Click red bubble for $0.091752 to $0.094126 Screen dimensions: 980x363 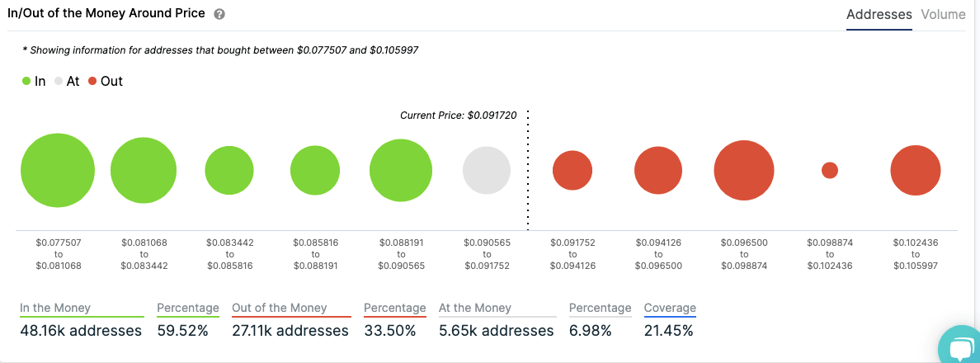(x=572, y=171)
